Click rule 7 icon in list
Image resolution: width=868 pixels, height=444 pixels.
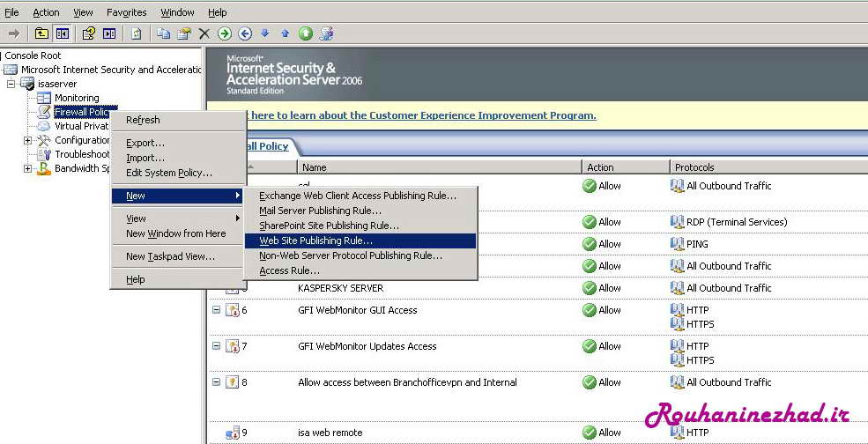233,346
